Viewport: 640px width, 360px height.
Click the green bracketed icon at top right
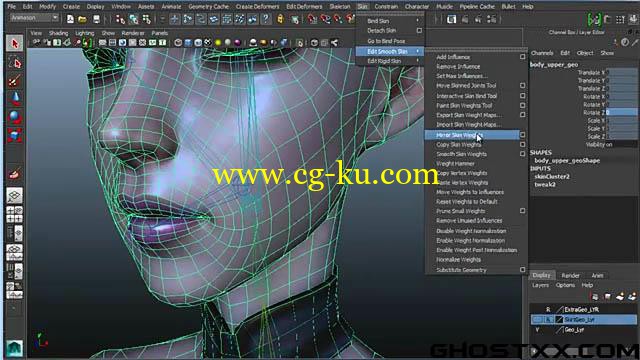(594, 19)
